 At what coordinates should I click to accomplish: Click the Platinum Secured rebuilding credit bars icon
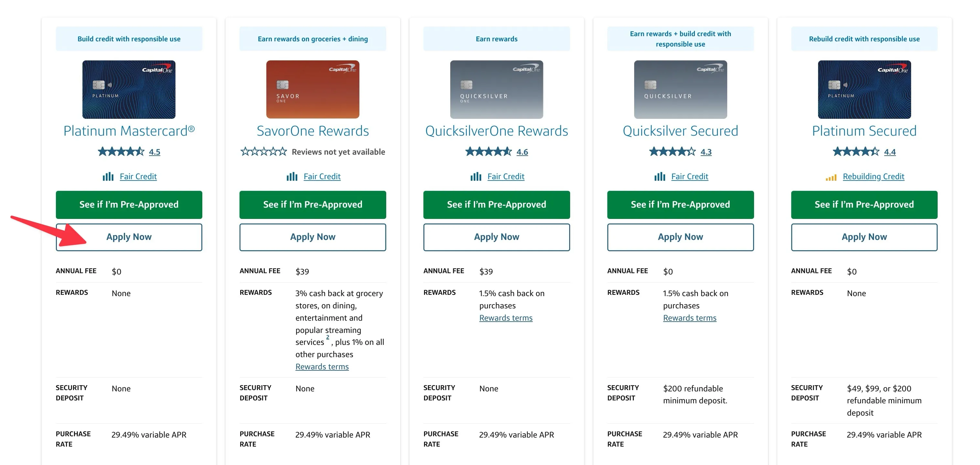(831, 177)
